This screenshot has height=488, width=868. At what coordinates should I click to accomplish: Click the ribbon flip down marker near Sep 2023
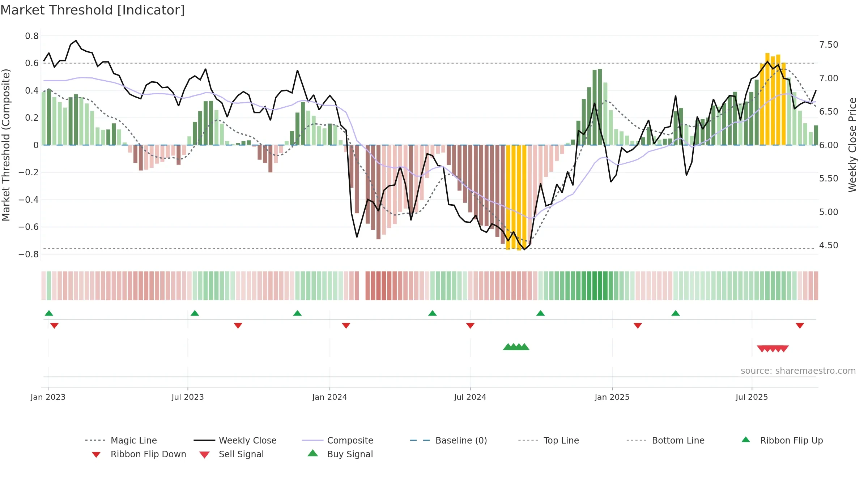point(238,326)
